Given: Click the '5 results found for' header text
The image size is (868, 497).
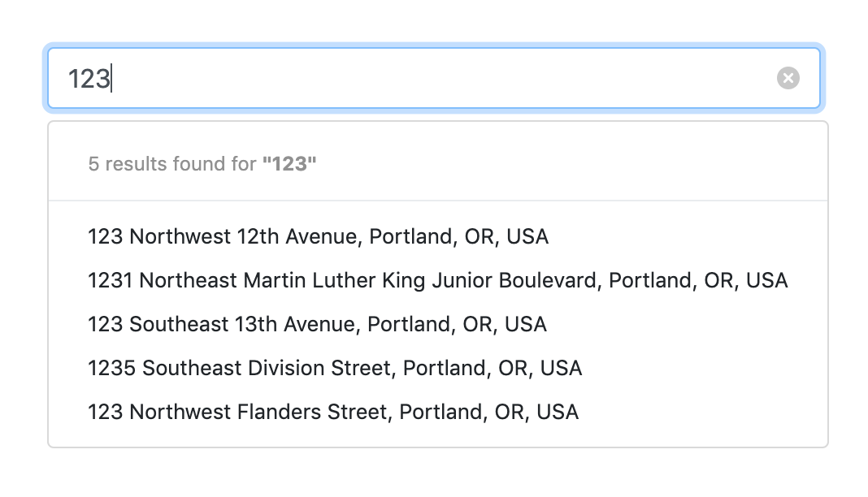Looking at the screenshot, I should (x=172, y=164).
